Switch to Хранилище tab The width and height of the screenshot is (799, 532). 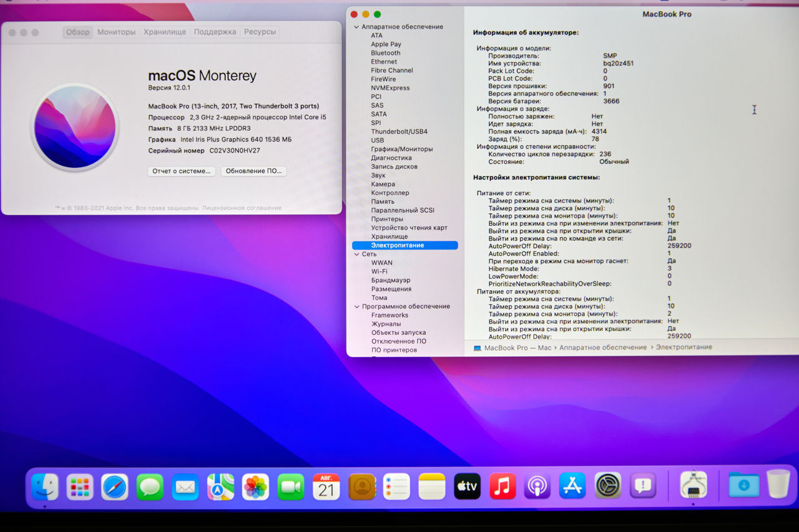(x=165, y=32)
